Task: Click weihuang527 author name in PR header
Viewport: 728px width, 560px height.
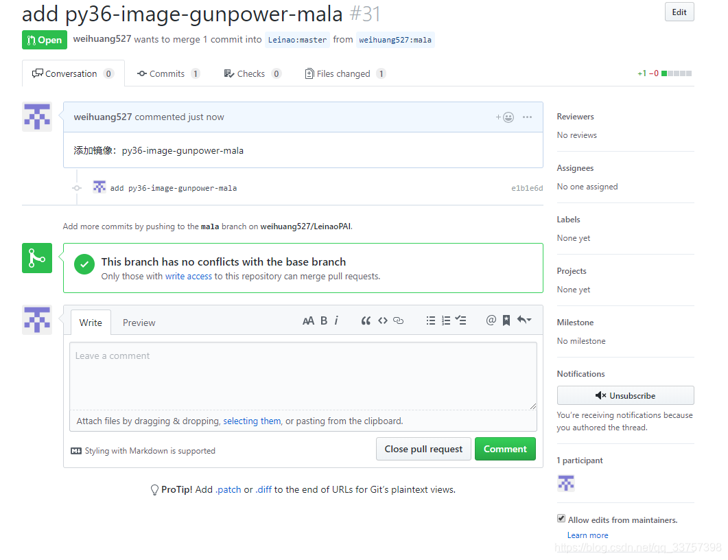Action: point(102,39)
